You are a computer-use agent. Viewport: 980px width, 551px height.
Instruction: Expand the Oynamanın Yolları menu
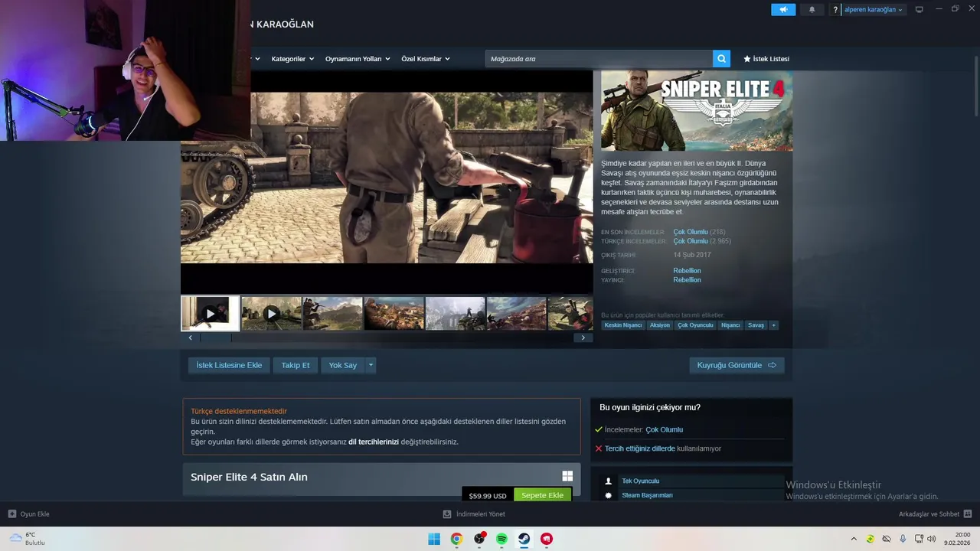pos(358,59)
